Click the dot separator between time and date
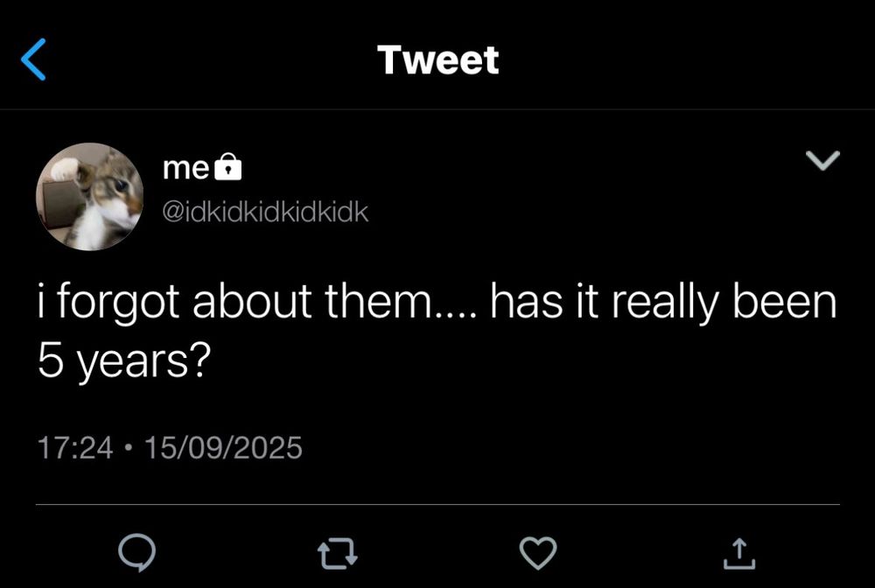 point(129,448)
